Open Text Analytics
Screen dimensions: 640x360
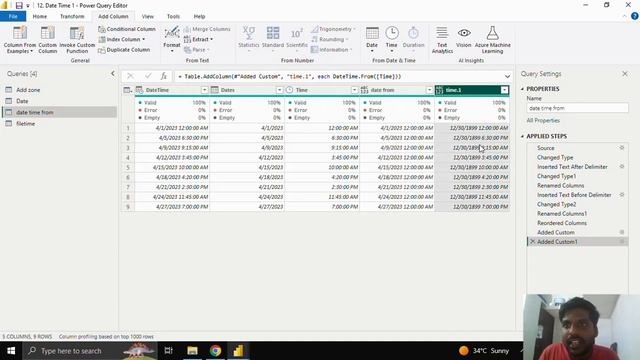(x=442, y=40)
